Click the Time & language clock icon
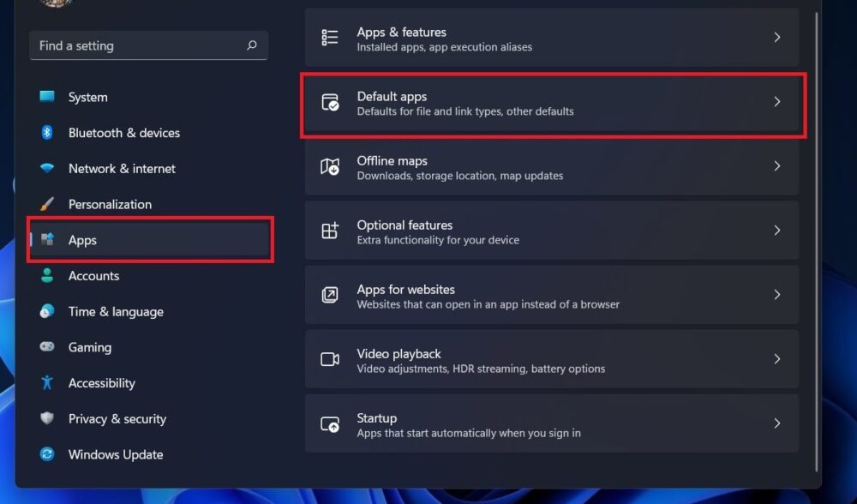The height and width of the screenshot is (504, 857). pos(47,311)
